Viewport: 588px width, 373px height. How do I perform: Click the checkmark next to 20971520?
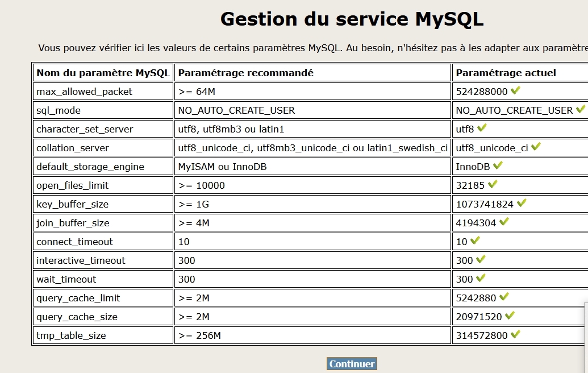[x=510, y=316]
